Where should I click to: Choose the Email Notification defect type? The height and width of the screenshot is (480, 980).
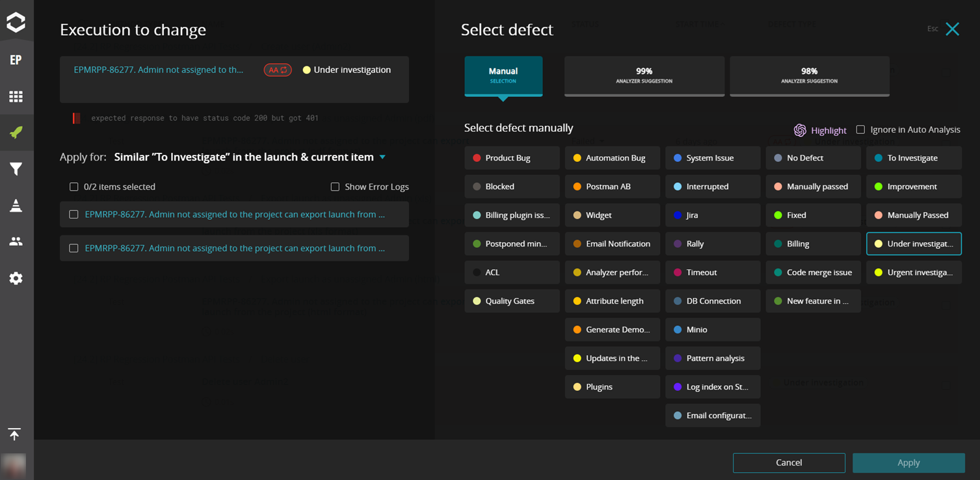pyautogui.click(x=613, y=244)
